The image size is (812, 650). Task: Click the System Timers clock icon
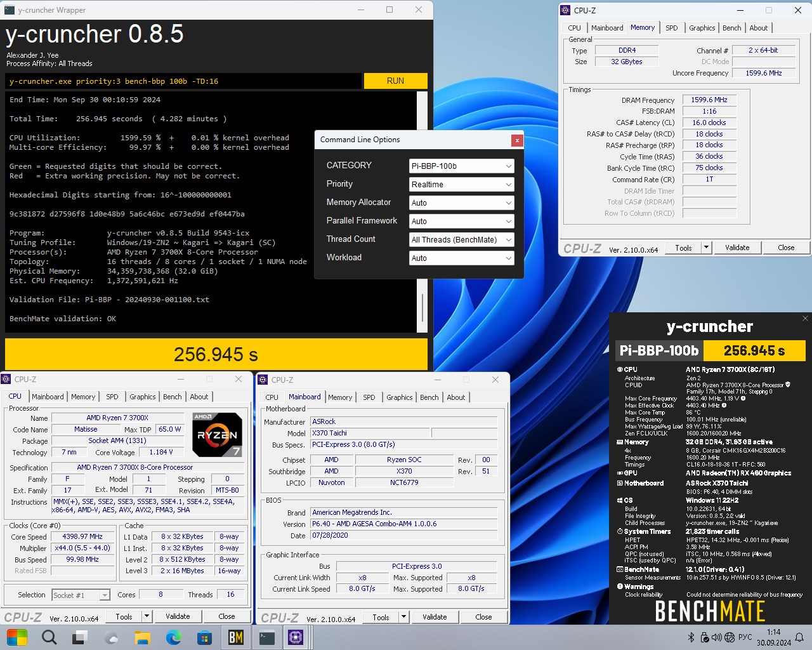click(620, 531)
